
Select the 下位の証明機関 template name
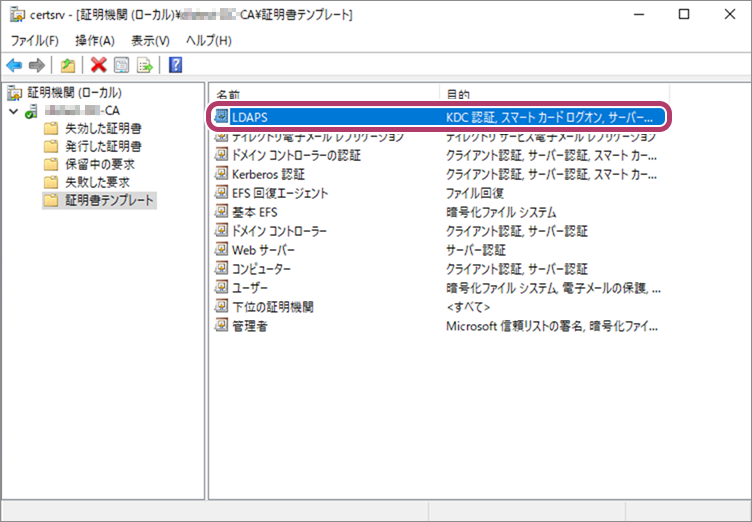273,307
